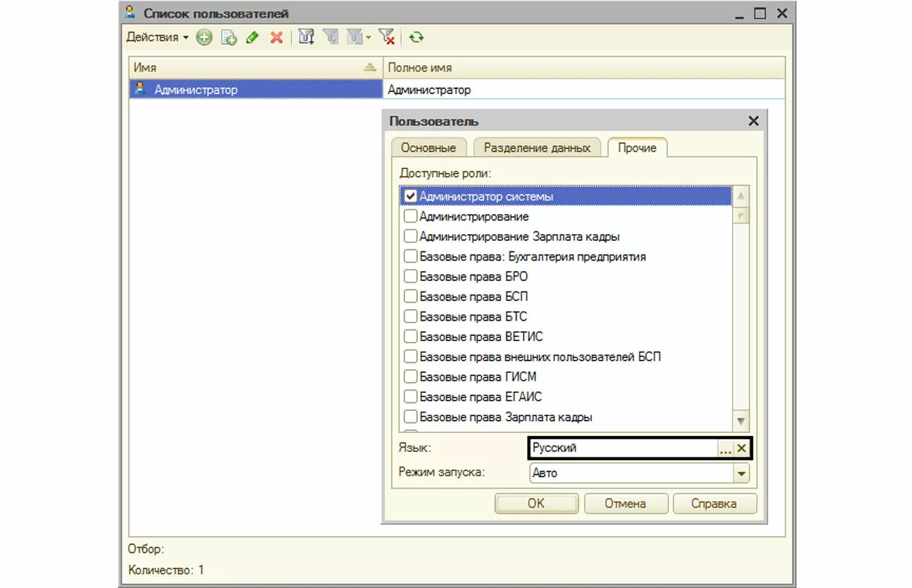Check the Базовые права ЕГАИС role
Image resolution: width=912 pixels, height=588 pixels.
410,397
